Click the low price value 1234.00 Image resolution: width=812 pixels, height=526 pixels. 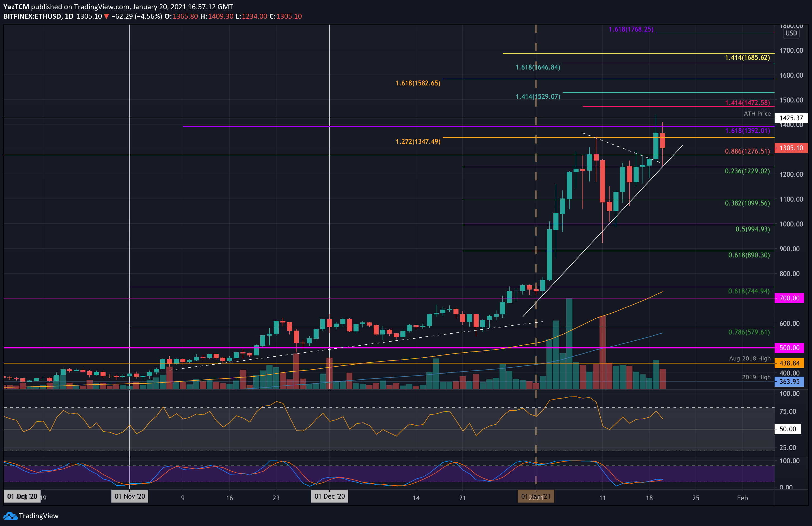[x=254, y=16]
